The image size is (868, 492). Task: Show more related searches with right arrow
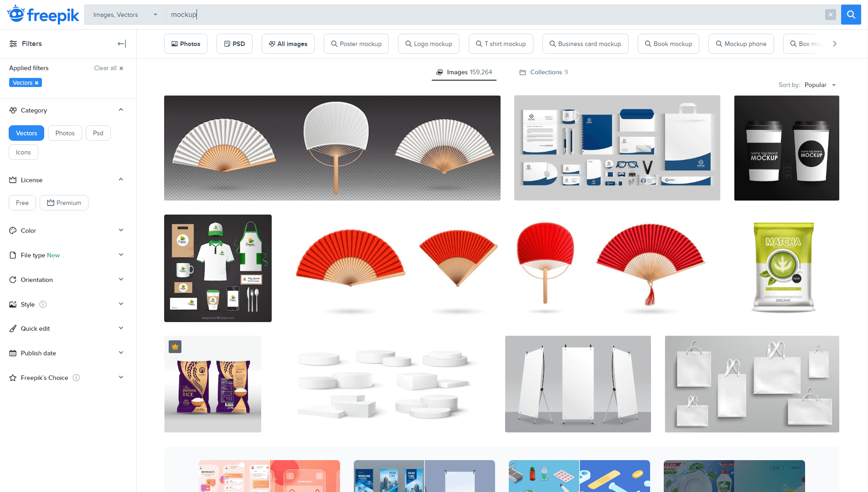click(835, 44)
